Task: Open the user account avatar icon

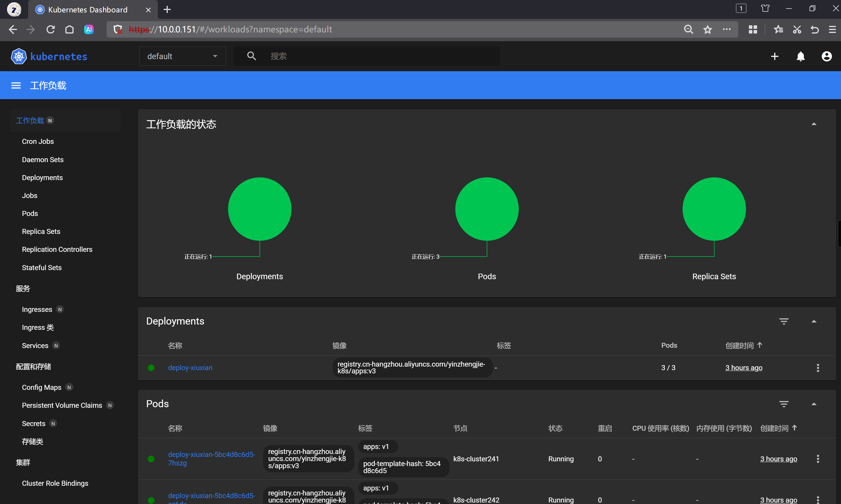Action: click(826, 56)
